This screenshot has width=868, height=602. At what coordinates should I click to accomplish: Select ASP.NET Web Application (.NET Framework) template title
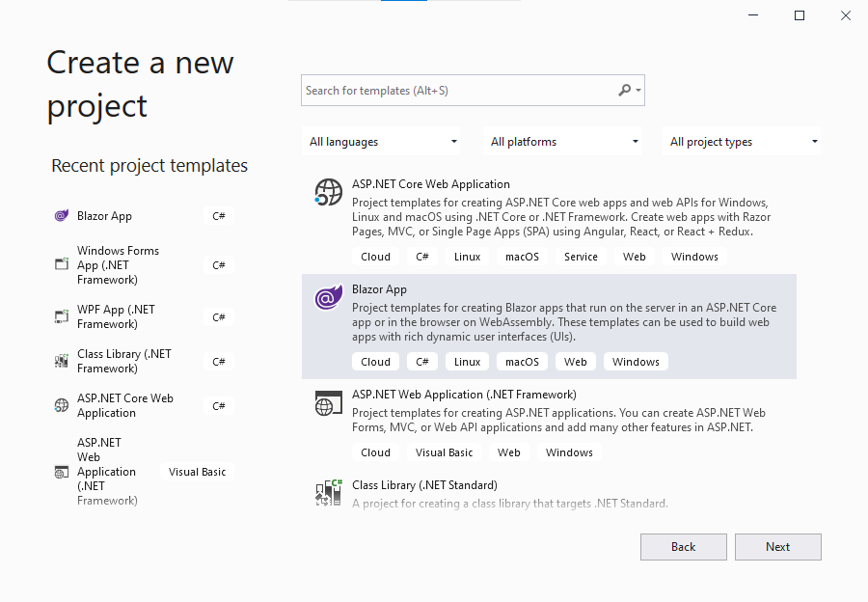coord(464,395)
